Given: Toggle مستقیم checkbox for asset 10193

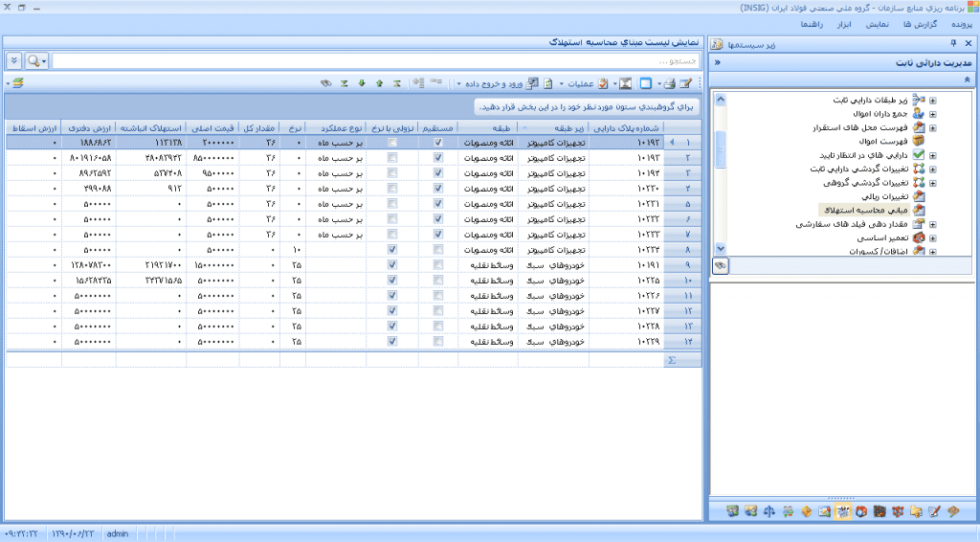Looking at the screenshot, I should tap(438, 157).
